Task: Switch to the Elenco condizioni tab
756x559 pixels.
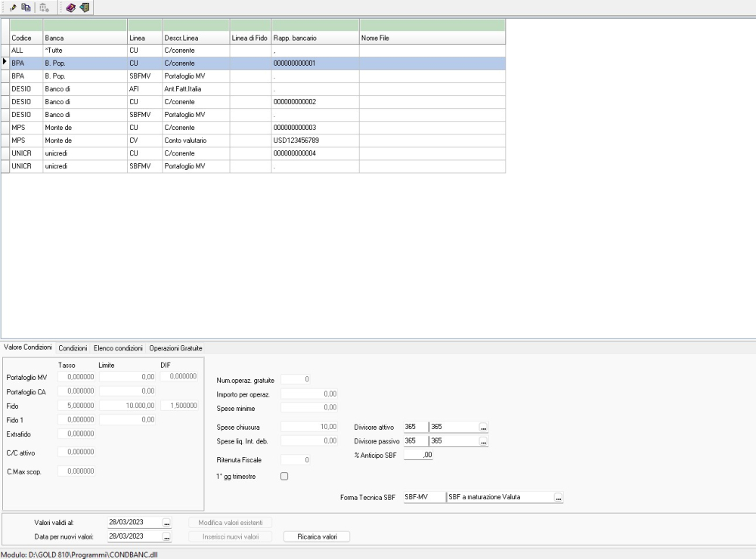Action: click(117, 347)
